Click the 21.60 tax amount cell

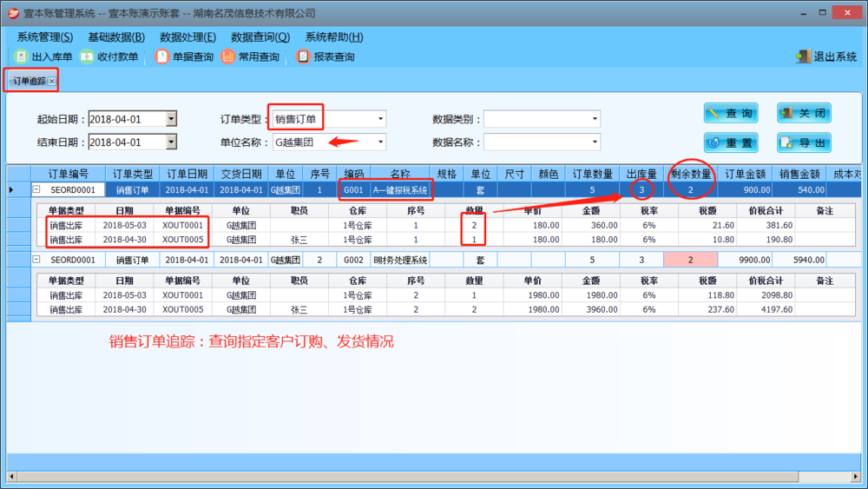(707, 226)
